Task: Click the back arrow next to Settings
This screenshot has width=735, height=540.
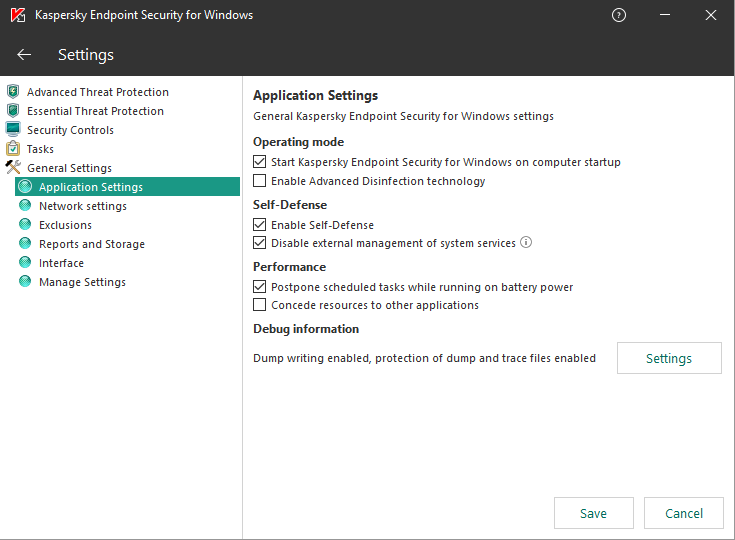Action: click(24, 55)
